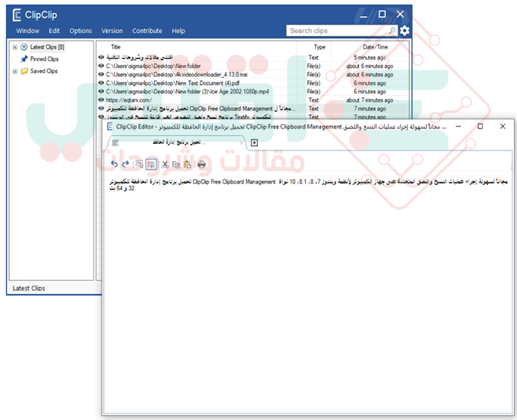Click the Select All icon in editor toolbar

[139, 164]
